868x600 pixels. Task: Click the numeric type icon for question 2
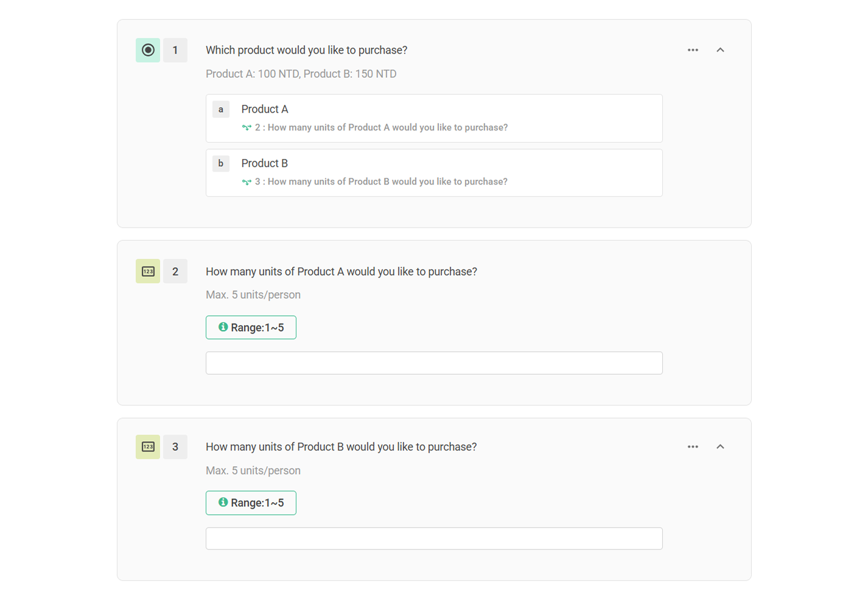[x=148, y=271]
